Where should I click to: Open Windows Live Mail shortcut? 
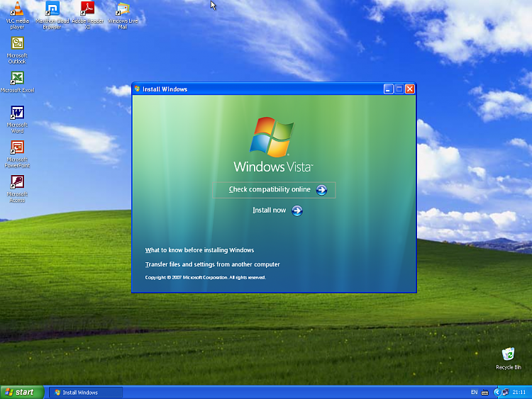pos(123,16)
